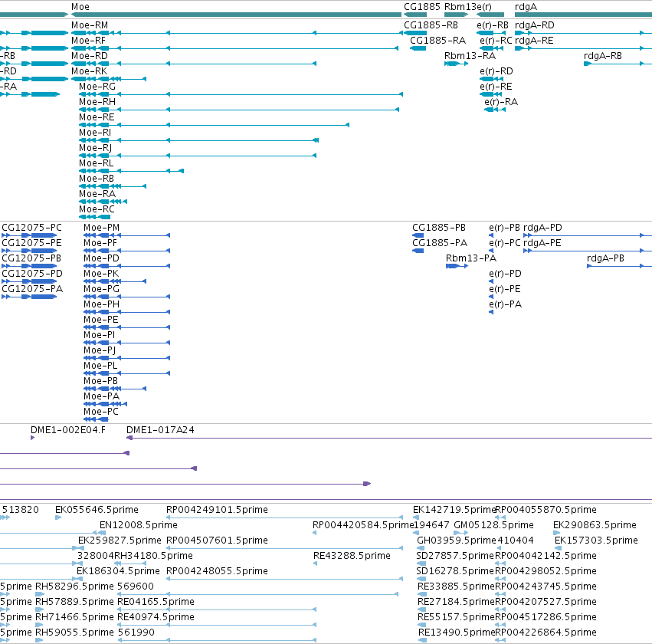Select EST RE04165.5prime
This screenshot has width=652, height=644.
point(156,602)
